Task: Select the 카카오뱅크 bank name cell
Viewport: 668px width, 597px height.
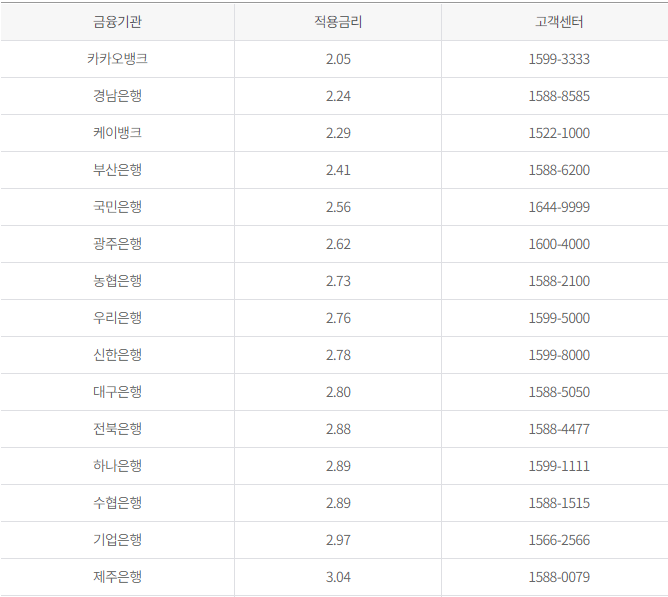Action: (117, 59)
